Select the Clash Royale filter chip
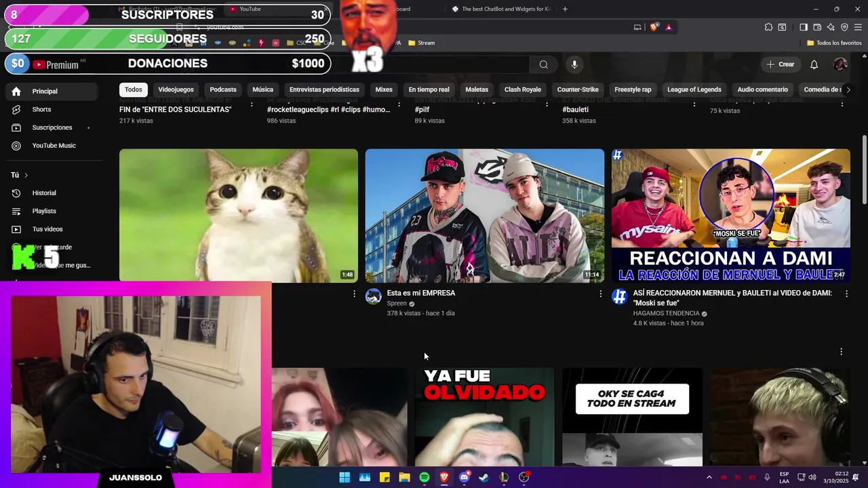 point(523,89)
